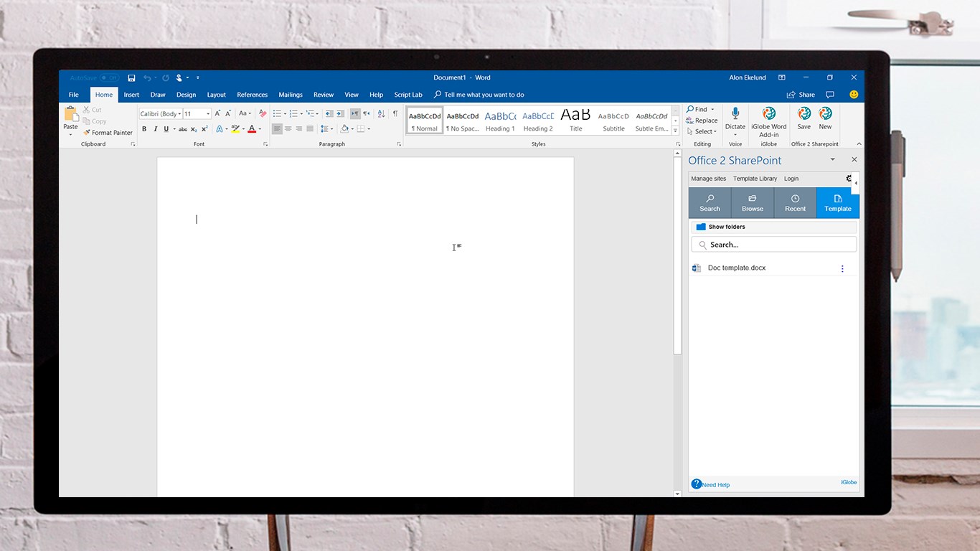Go to the Script Lab tab
980x551 pixels.
coord(408,95)
